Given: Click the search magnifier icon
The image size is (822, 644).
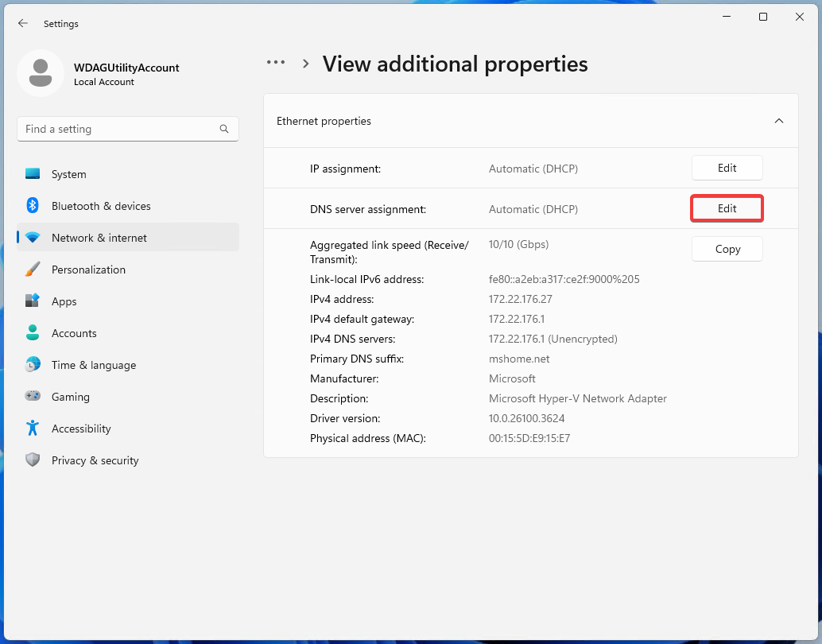Looking at the screenshot, I should pos(224,129).
